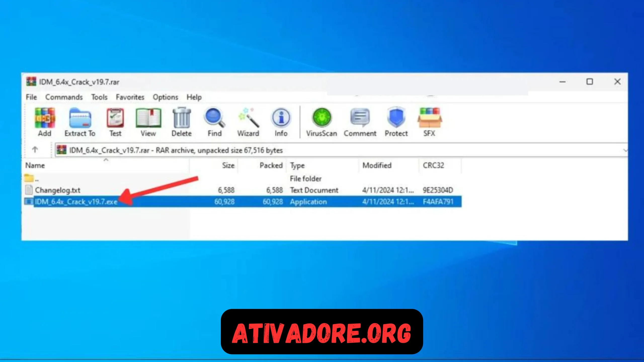Open the Tools menu
Viewport: 644px width, 362px height.
click(99, 97)
